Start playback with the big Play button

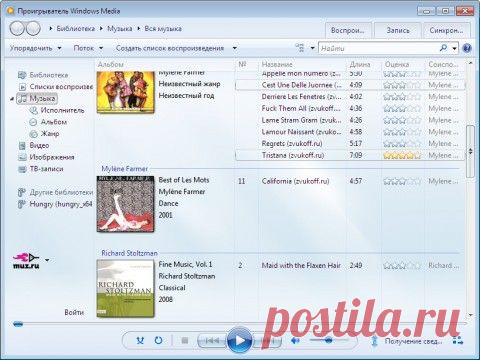[239, 340]
